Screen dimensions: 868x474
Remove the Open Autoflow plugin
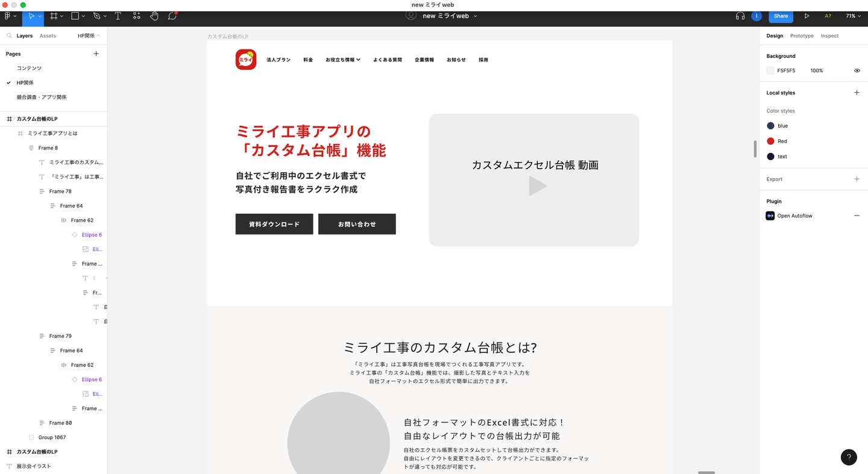(x=857, y=216)
